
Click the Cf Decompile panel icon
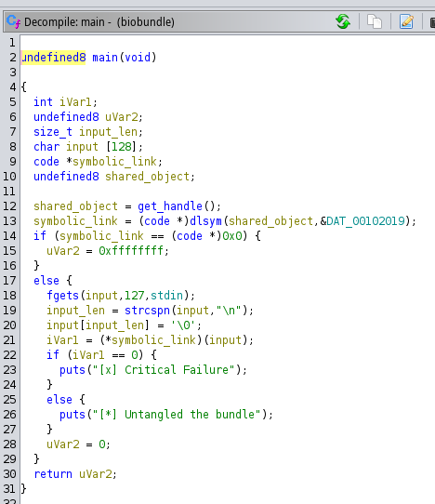point(14,21)
